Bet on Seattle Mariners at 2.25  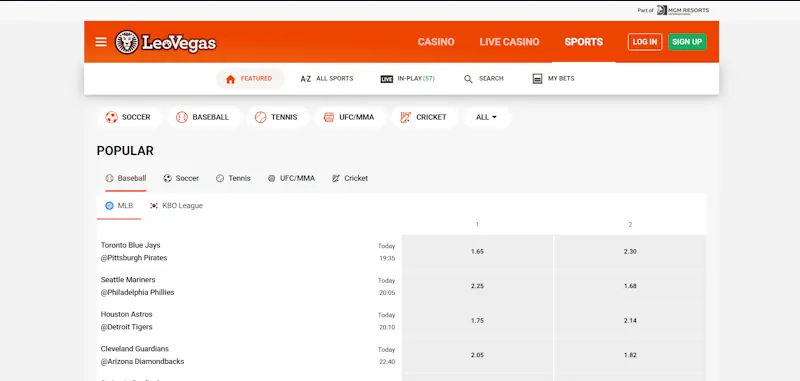477,286
